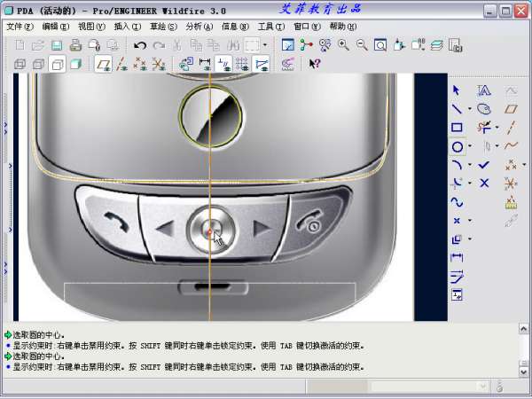Select the sketch Text tool
Viewport: 532px width, 399px height.
[484, 90]
